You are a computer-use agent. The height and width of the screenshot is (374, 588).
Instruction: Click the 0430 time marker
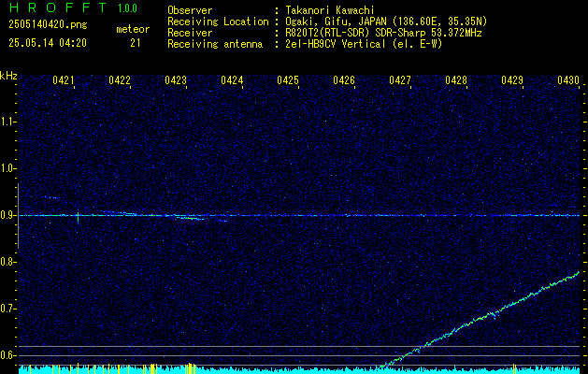(x=568, y=80)
